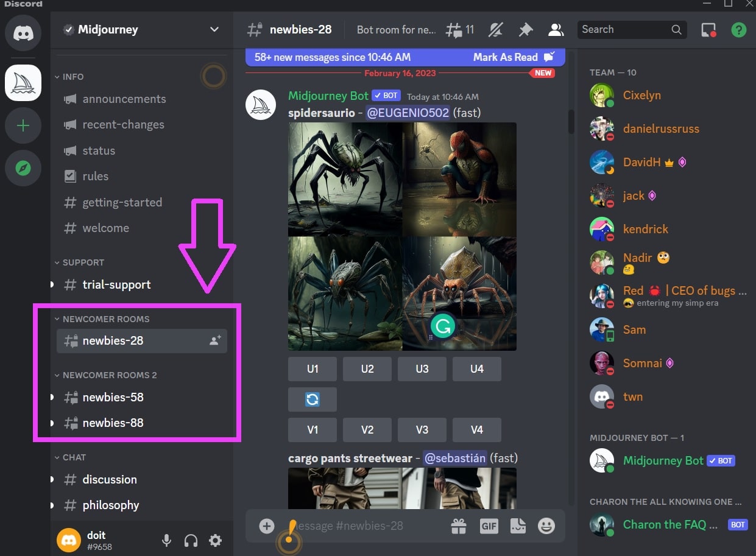Click create invite icon on newbies-28
756x556 pixels.
pyautogui.click(x=215, y=341)
